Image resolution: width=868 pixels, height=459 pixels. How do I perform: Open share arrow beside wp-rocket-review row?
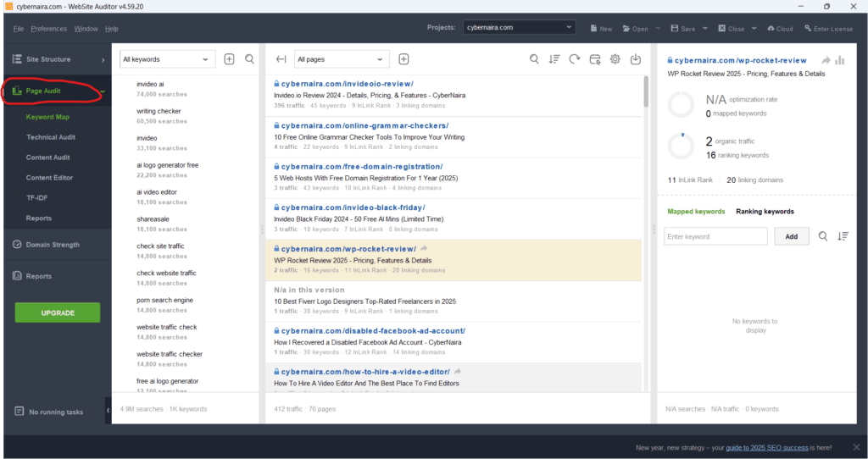point(424,249)
